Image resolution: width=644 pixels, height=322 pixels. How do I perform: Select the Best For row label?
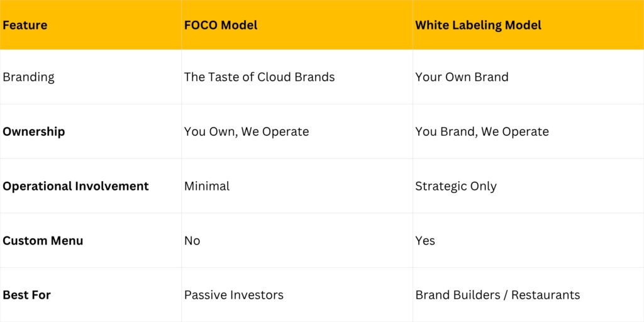tap(27, 295)
